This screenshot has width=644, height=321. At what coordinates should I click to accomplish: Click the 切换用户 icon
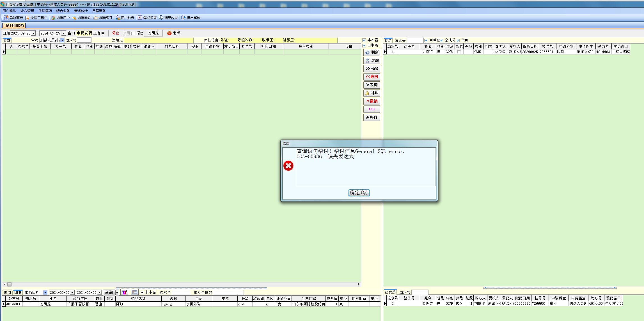point(53,18)
